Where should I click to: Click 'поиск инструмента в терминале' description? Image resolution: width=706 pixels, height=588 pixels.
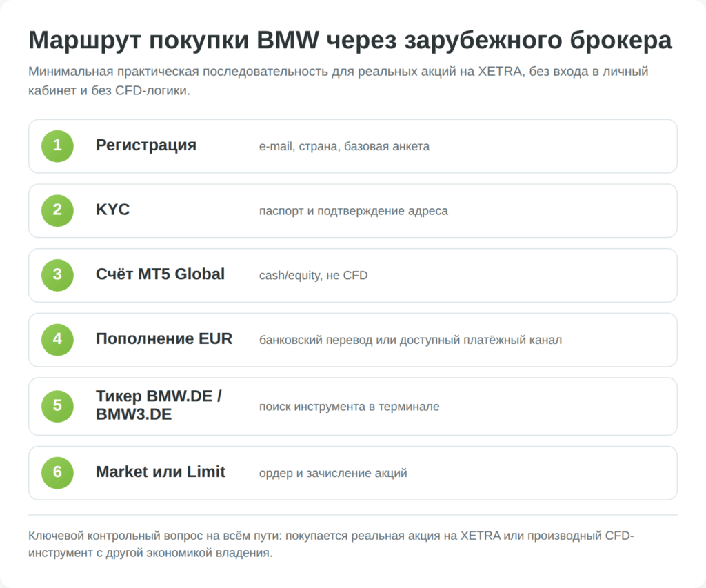(x=349, y=407)
